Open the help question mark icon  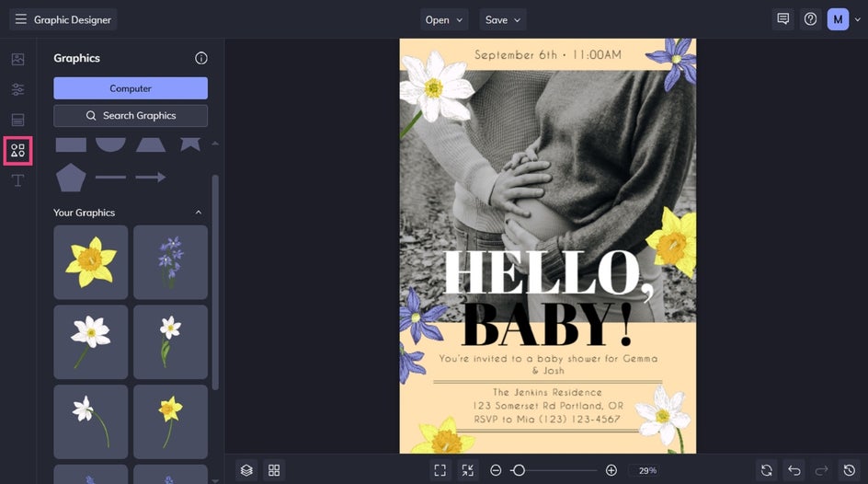810,19
